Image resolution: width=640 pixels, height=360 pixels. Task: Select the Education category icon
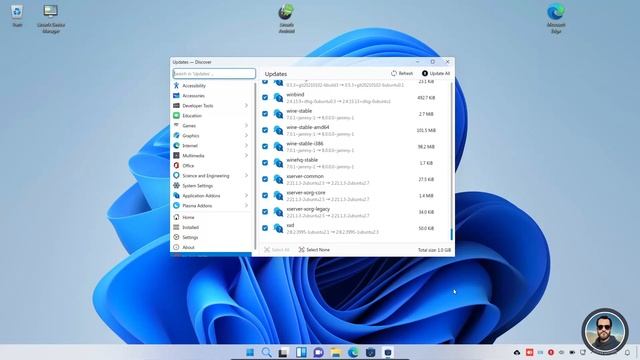coord(176,116)
